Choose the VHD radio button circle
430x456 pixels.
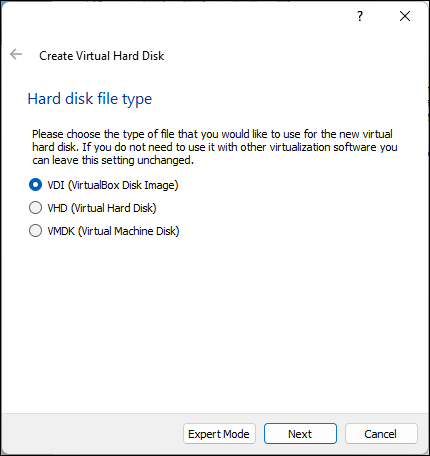[x=35, y=208]
